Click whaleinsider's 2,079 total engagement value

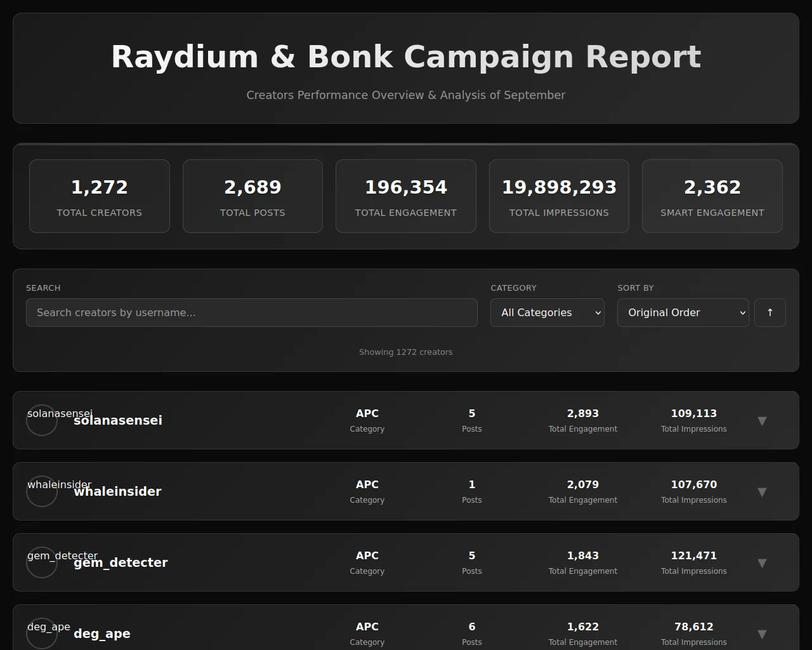[583, 484]
